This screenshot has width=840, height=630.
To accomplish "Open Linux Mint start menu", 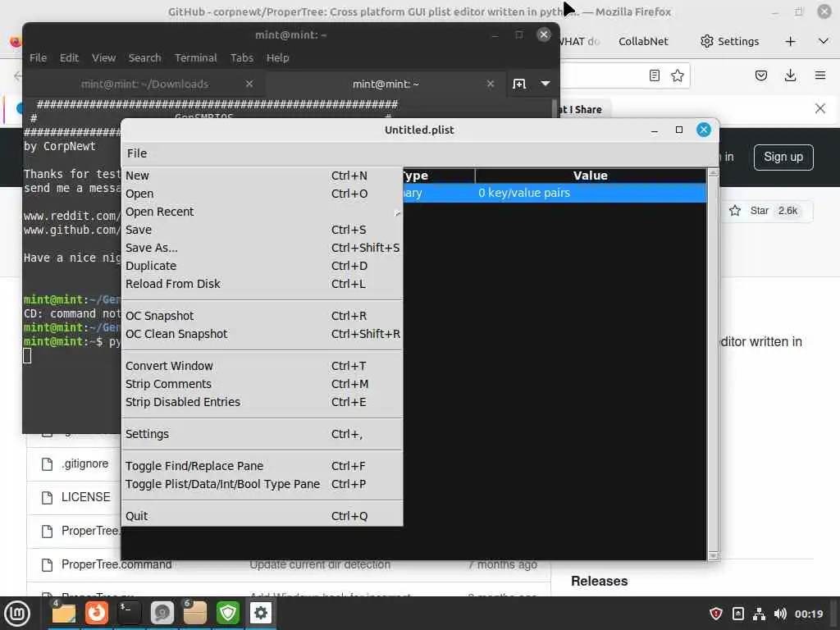I will (x=17, y=614).
